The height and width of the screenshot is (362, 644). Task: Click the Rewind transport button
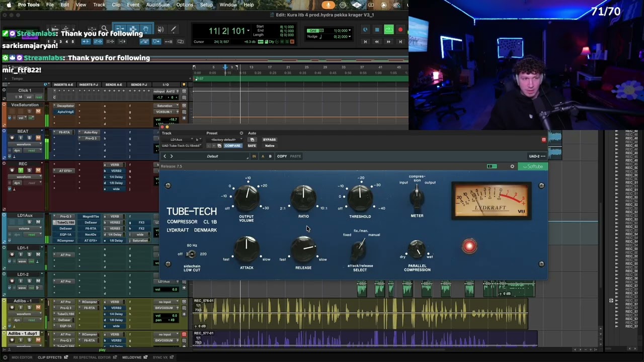pos(377,42)
